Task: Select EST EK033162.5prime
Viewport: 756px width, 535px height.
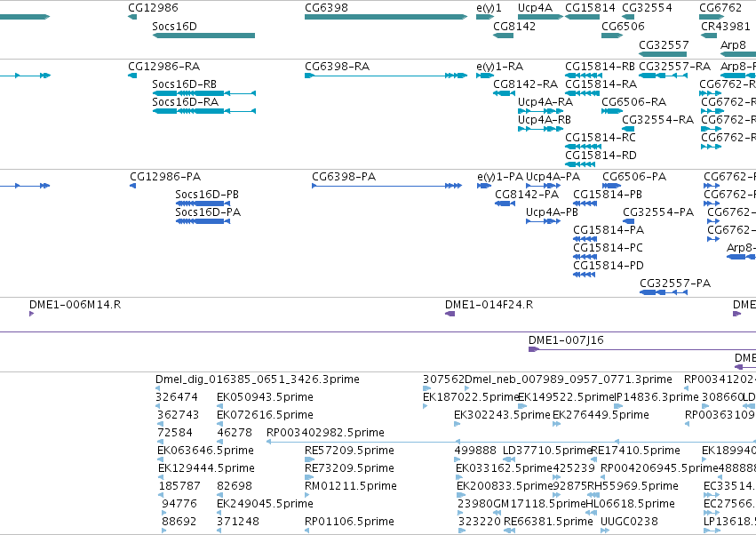Action: (458, 477)
